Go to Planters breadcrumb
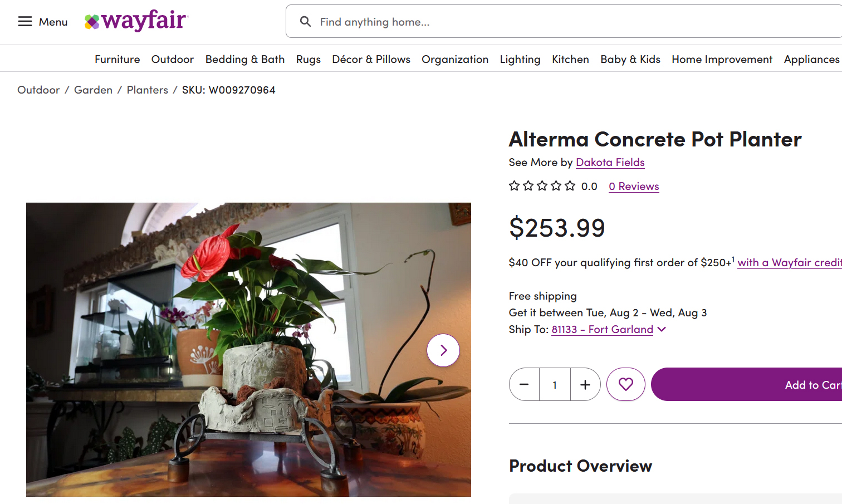Image resolution: width=842 pixels, height=504 pixels. tap(147, 90)
